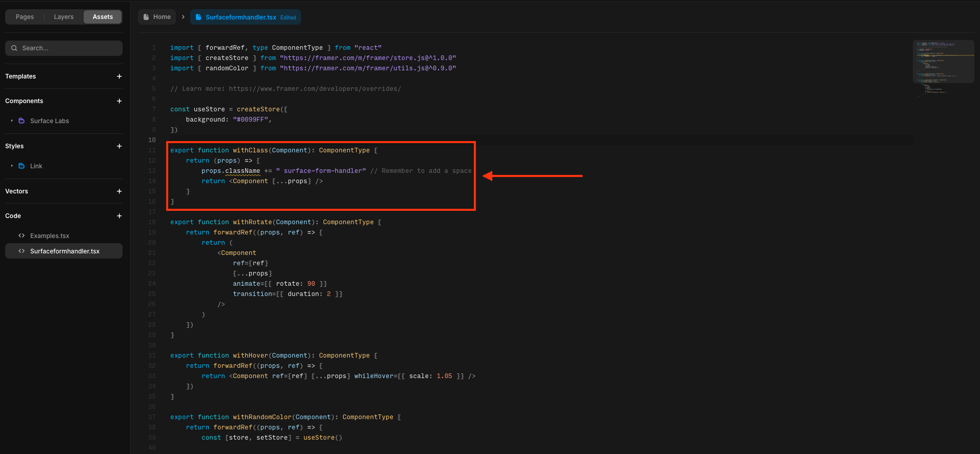
Task: Add a new vector with plus icon
Action: tap(119, 191)
